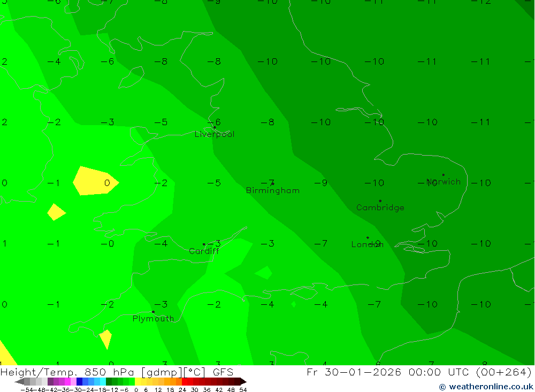Click the 12 legend scale label
Screen dimensions: 535x392
point(158,390)
